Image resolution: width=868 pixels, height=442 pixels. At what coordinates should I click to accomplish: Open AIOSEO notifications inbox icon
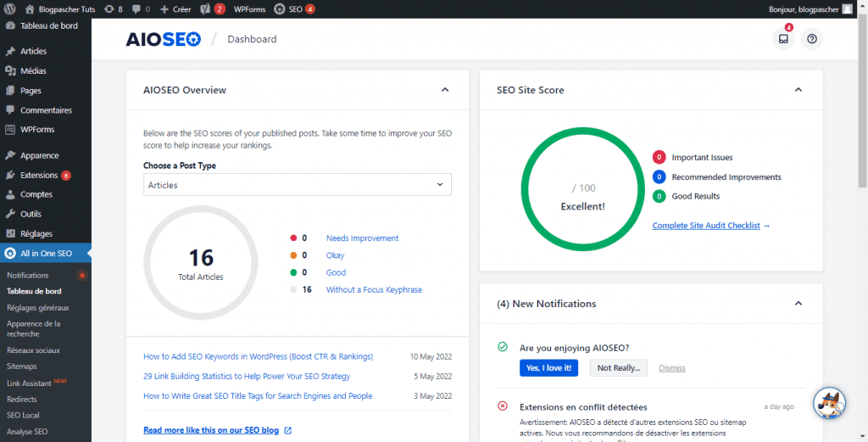783,39
